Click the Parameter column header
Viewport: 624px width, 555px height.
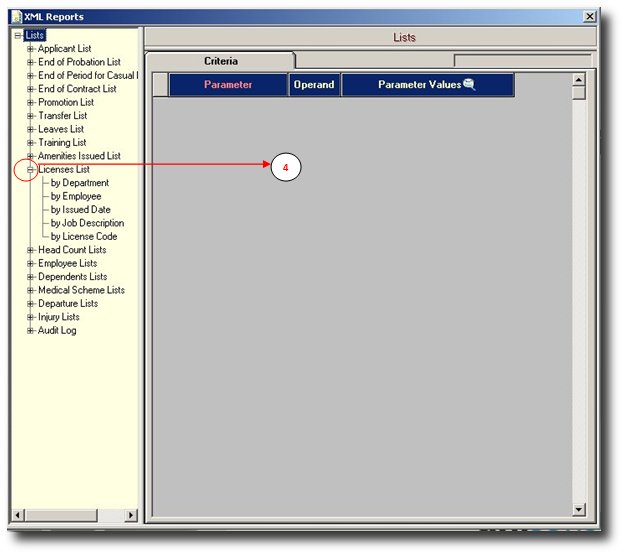click(x=228, y=85)
